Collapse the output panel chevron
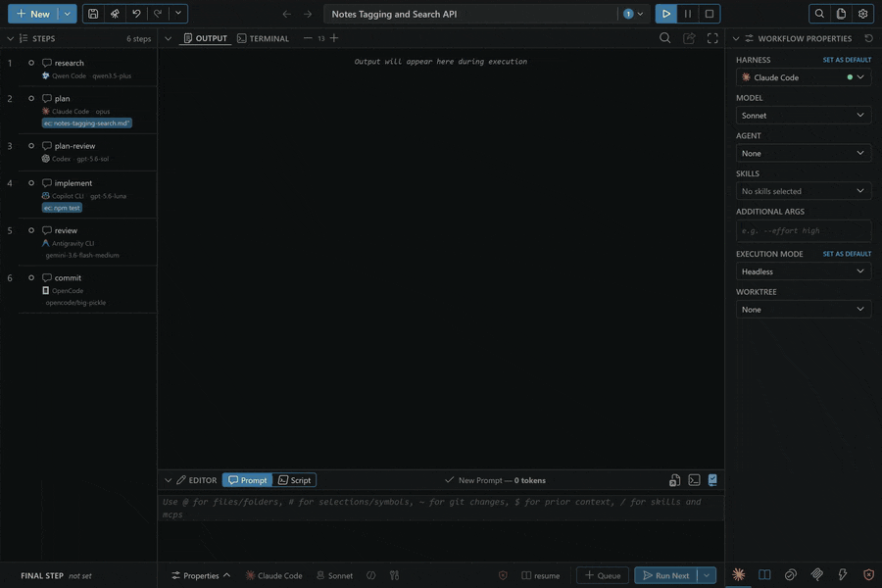Screen dimensions: 882x588 click(168, 38)
